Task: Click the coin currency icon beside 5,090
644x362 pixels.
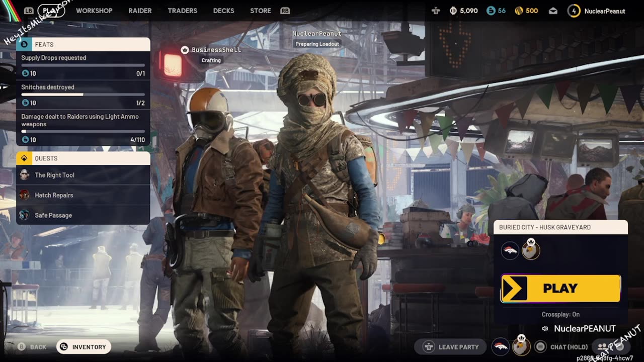Action: [x=453, y=11]
